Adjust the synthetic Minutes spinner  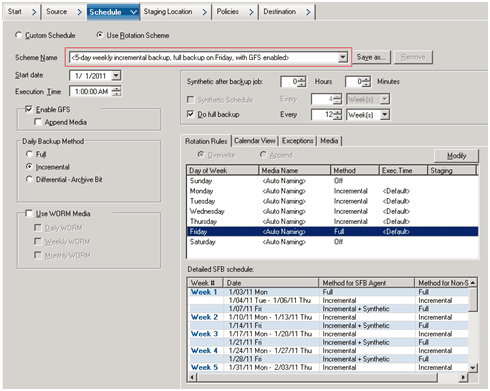(366, 82)
